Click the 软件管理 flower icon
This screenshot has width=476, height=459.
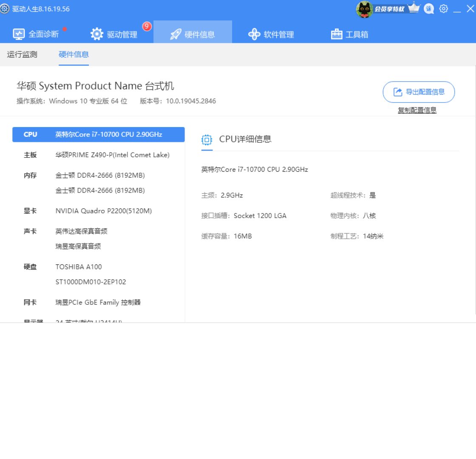(254, 34)
